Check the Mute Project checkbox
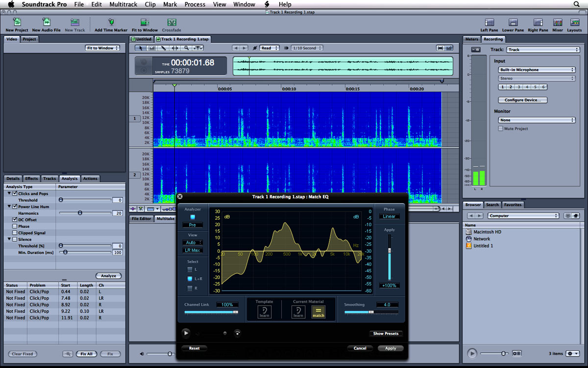This screenshot has width=588, height=368. tap(500, 129)
